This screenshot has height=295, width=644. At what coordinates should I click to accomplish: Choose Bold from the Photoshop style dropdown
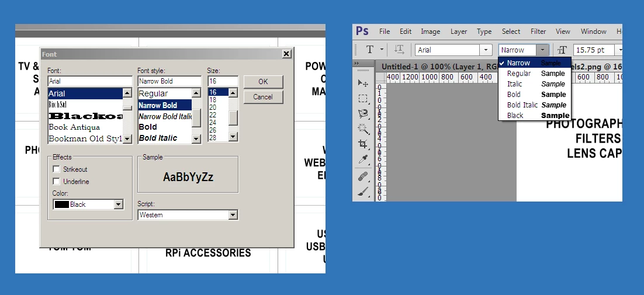pos(535,95)
